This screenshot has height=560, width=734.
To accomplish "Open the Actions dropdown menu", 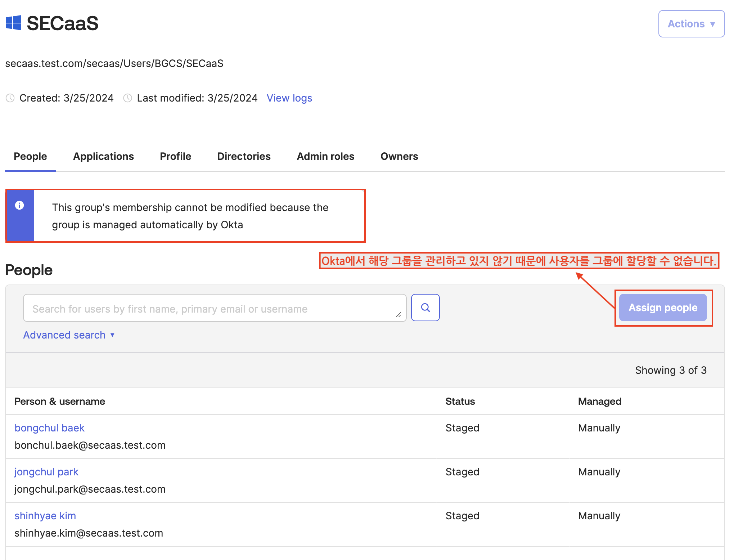I will point(691,24).
